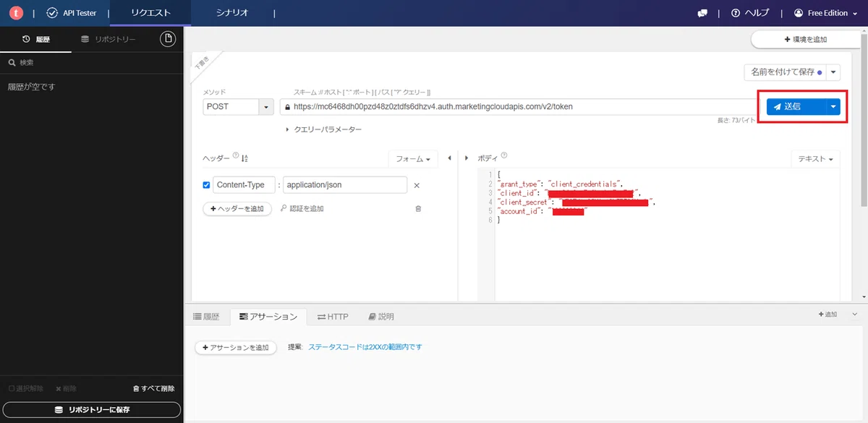Click 認証を追加 link
868x423 pixels.
click(x=302, y=208)
